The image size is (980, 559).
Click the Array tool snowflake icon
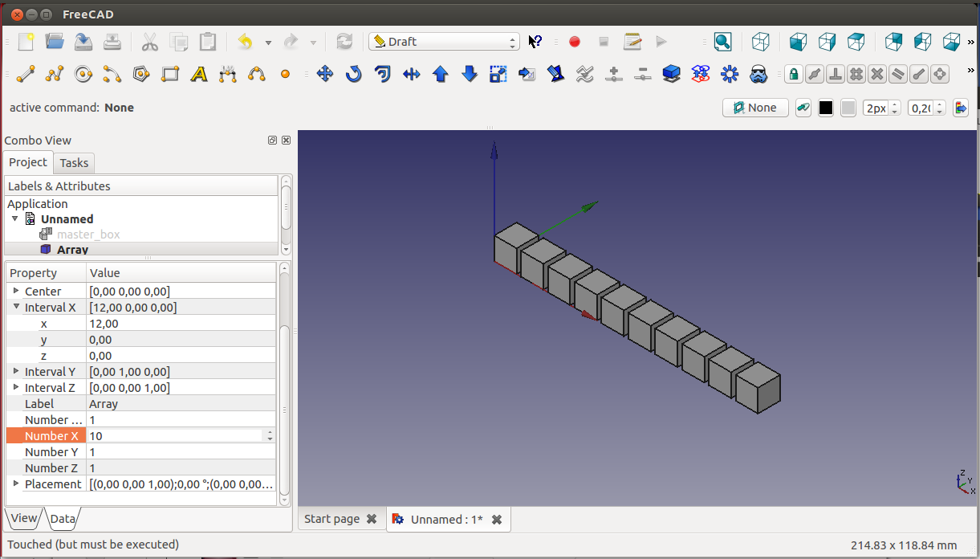pyautogui.click(x=730, y=75)
